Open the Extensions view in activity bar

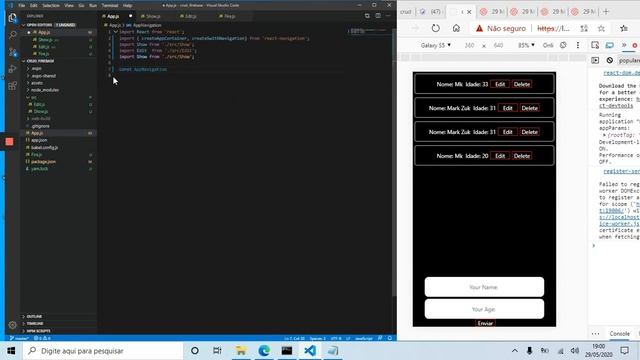coord(12,86)
